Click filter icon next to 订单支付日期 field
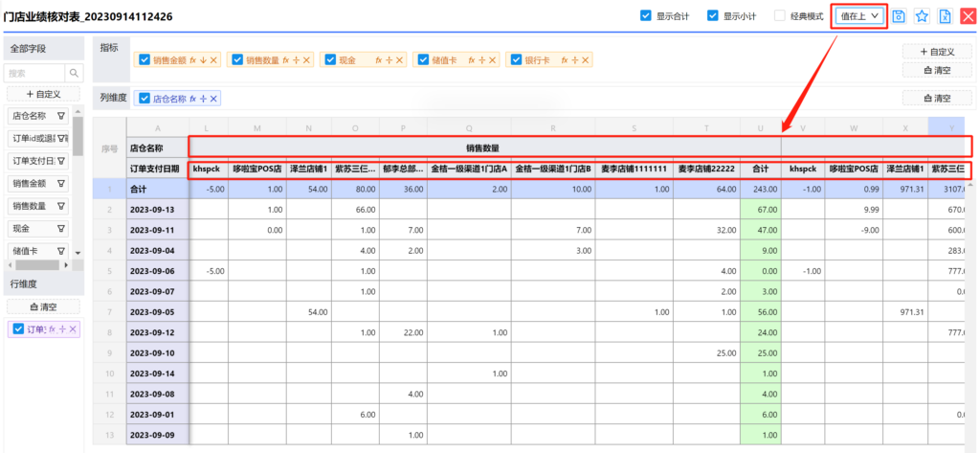Image resolution: width=980 pixels, height=453 pixels. pyautogui.click(x=61, y=161)
